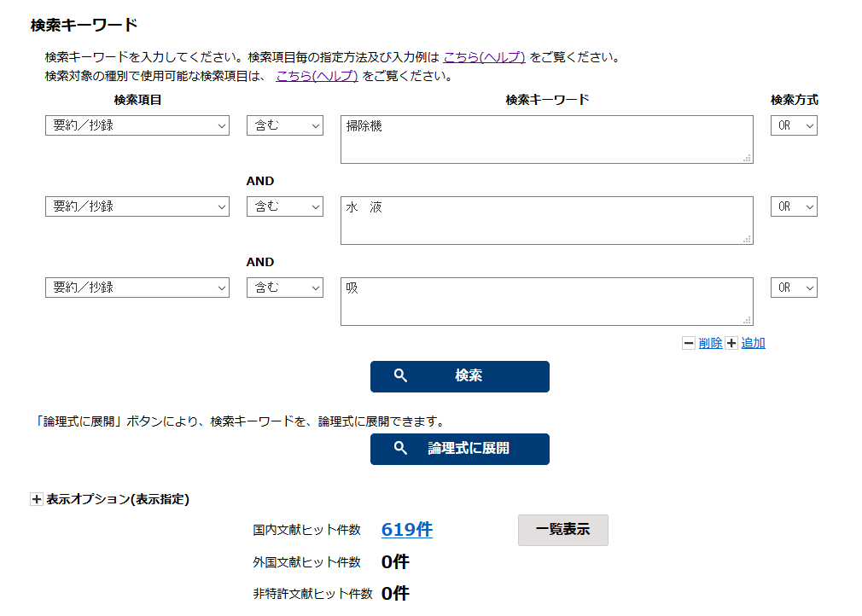Viewport: 862px width, 616px height.
Task: Click the plus icon next to 追加
Action: pos(731,344)
